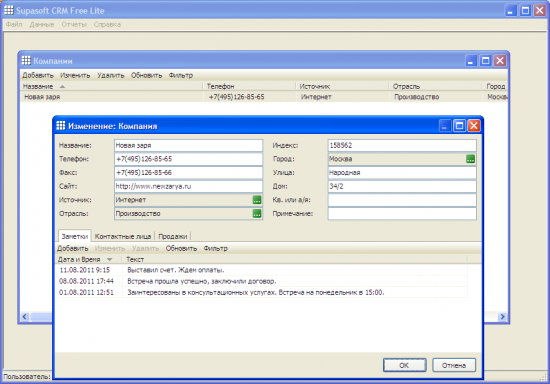This screenshot has width=550, height=384.
Task: Click Изменить in the Компании window toolbar
Action: coord(75,75)
